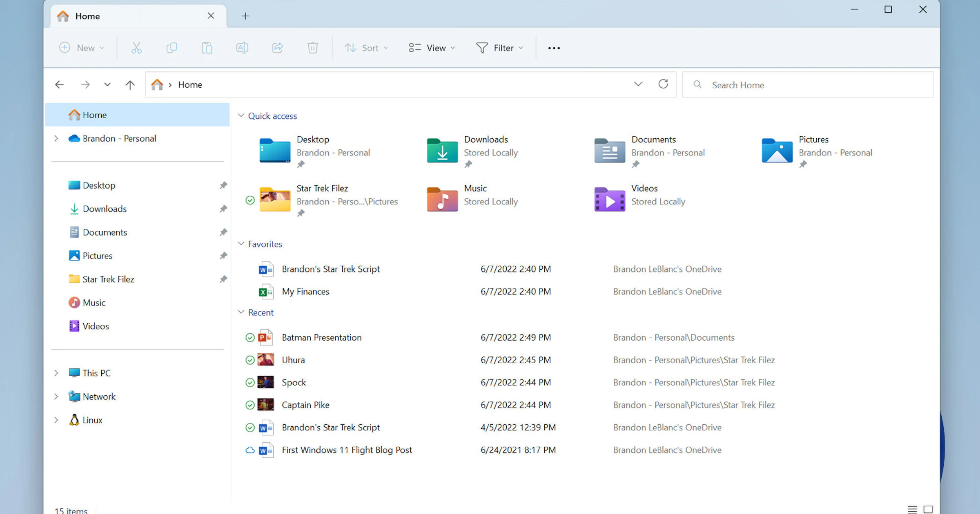Viewport: 980px width, 514px height.
Task: Select the Home tab
Action: (x=139, y=16)
